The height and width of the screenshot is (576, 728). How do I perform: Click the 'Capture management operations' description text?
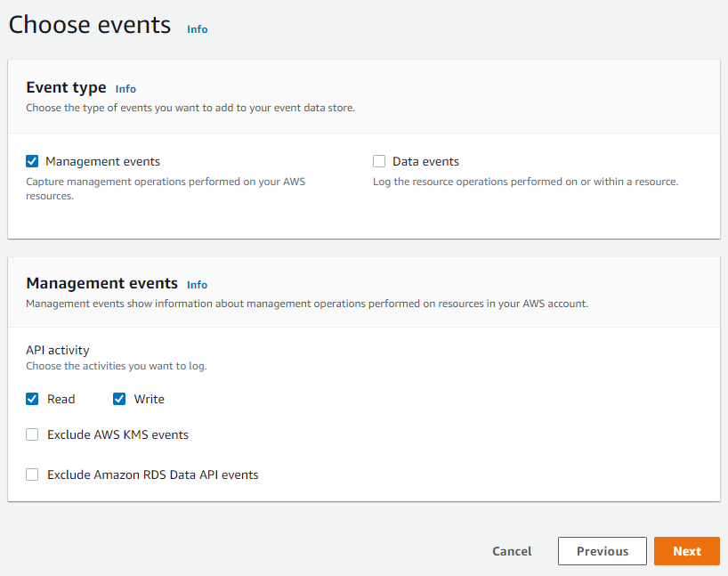166,189
